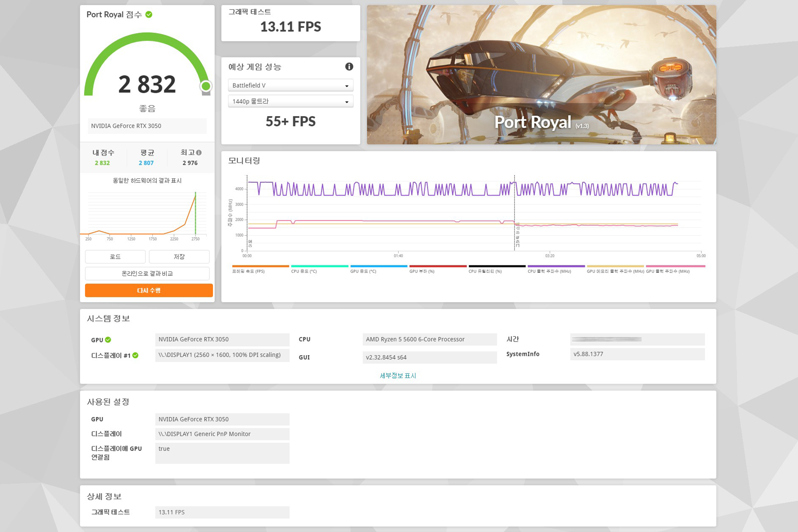This screenshot has width=798, height=532.
Task: Click the green gauge indicator dot on the score dial
Action: click(206, 86)
